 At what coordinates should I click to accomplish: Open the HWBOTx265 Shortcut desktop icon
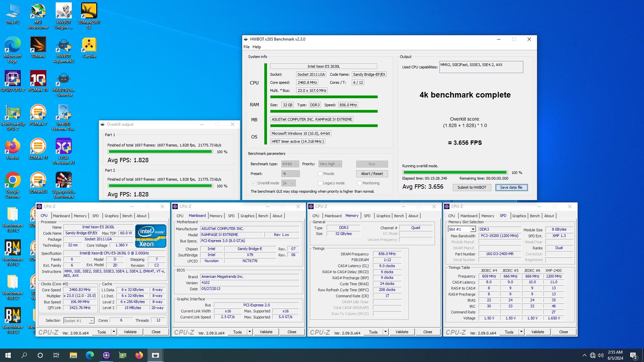pos(63,84)
